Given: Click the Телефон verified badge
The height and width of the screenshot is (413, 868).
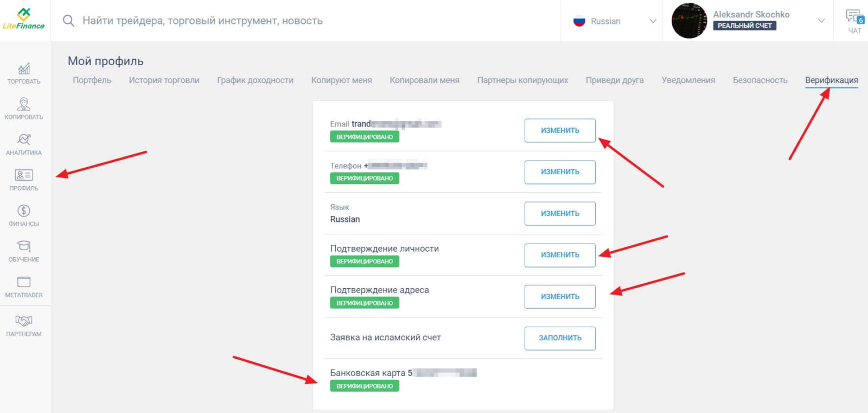Looking at the screenshot, I should pyautogui.click(x=365, y=178).
